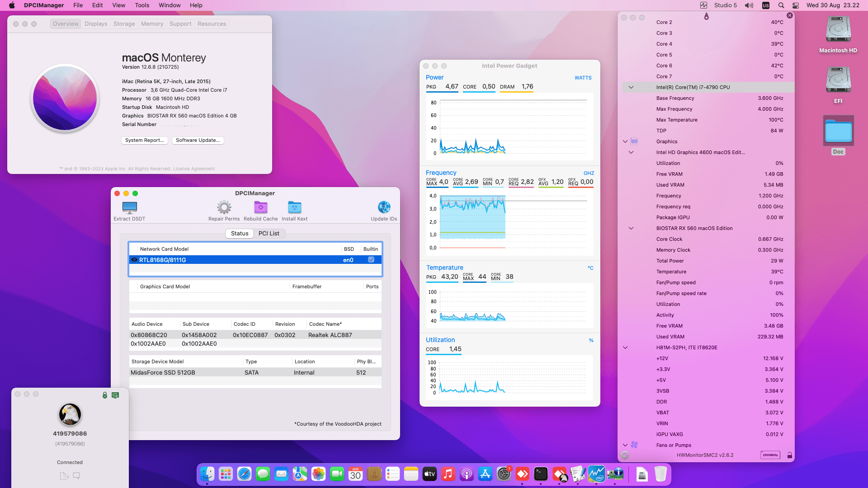Image resolution: width=868 pixels, height=488 pixels.
Task: Open Intel Power Gadget from the Dock
Action: click(596, 474)
